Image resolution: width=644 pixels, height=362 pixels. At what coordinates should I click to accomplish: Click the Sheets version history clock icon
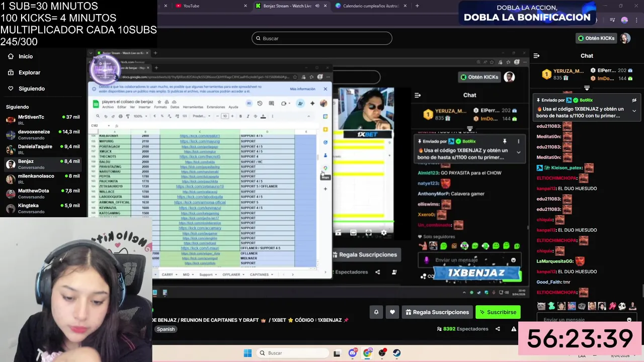260,104
